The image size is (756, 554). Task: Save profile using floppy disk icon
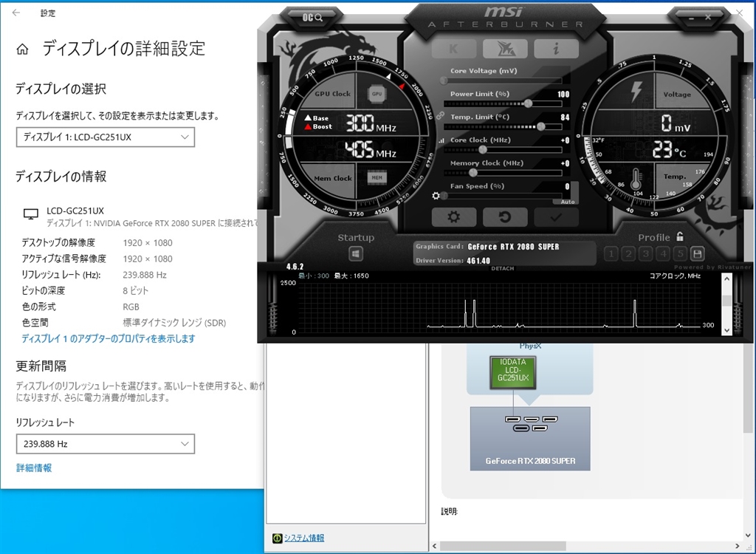click(x=697, y=253)
